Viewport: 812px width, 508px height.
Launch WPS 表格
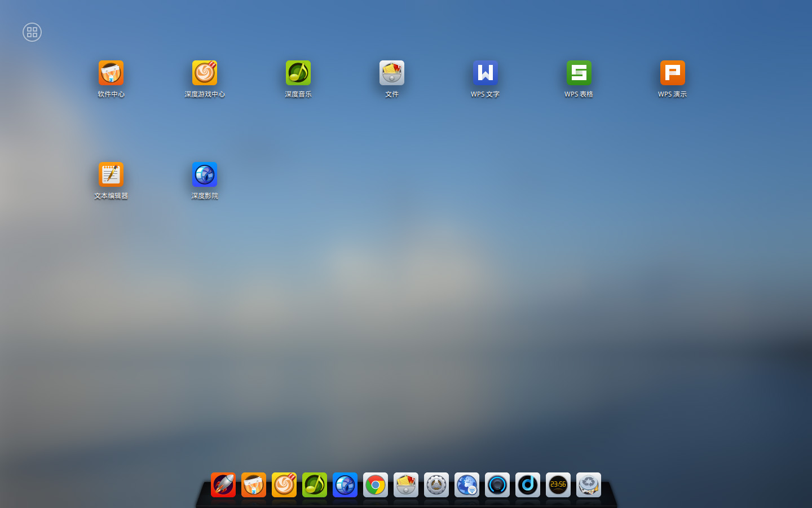[x=579, y=73]
